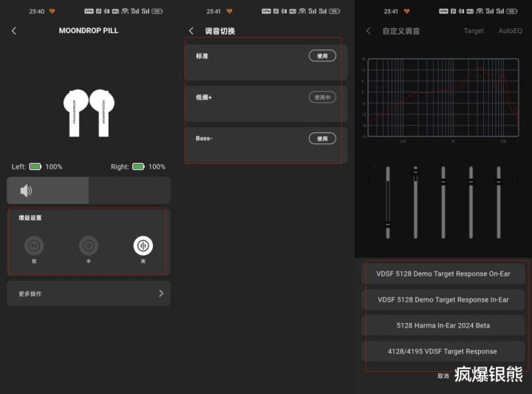Tap phone battery icon on first screen
This screenshot has width=532, height=394.
click(x=157, y=11)
